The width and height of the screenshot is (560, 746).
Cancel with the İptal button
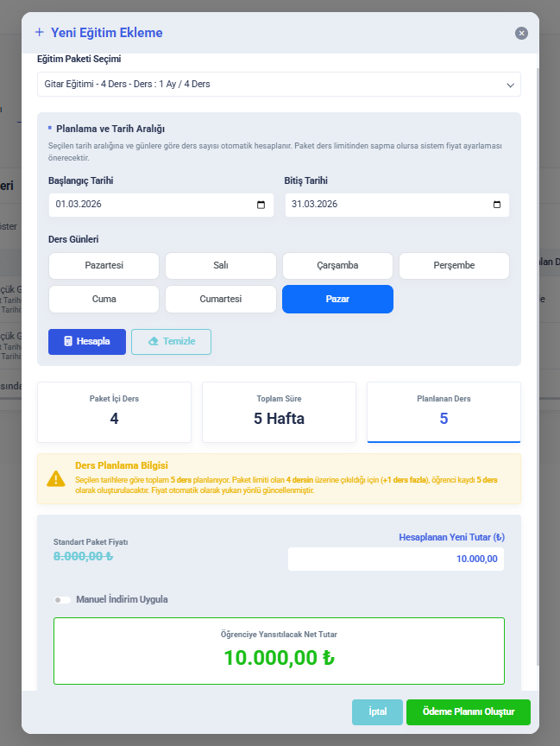click(x=377, y=712)
